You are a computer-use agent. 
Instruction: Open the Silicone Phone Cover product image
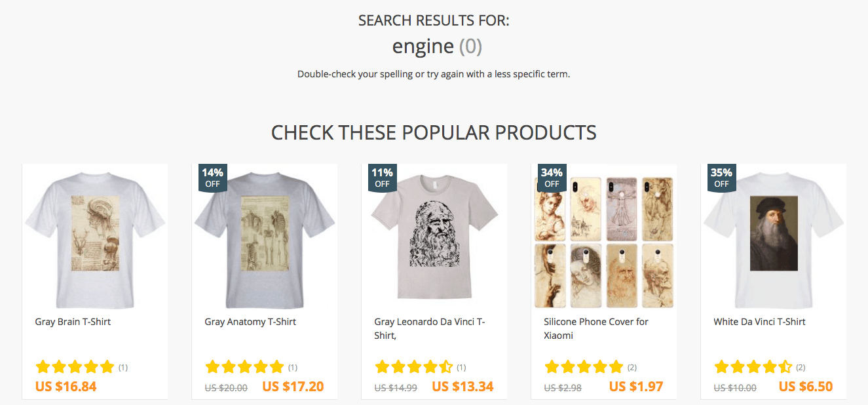[604, 242]
